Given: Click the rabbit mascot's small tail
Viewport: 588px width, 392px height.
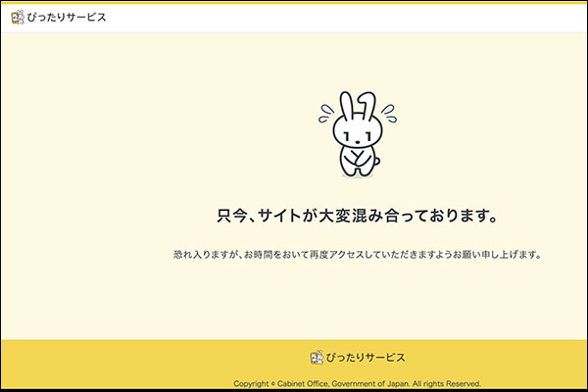Looking at the screenshot, I should [378, 160].
